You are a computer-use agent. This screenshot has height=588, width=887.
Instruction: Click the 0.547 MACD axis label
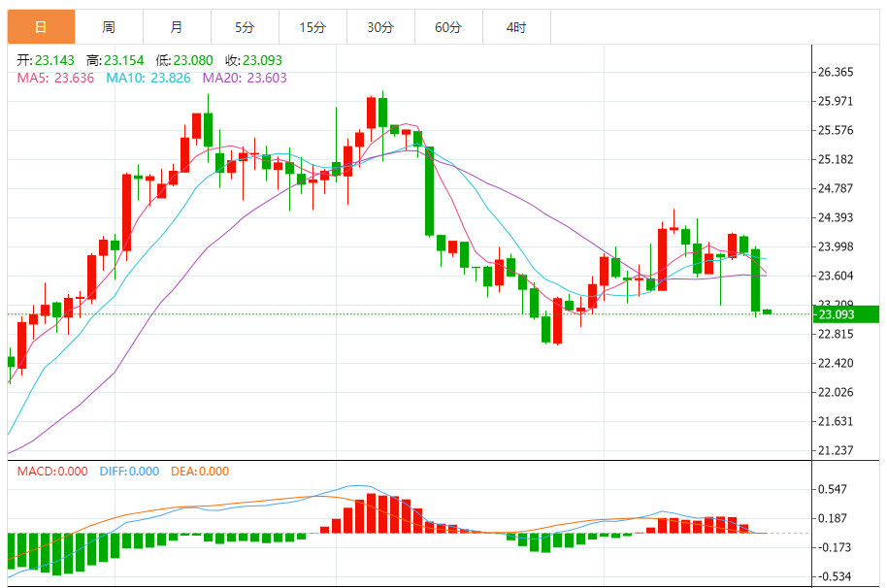pos(833,490)
